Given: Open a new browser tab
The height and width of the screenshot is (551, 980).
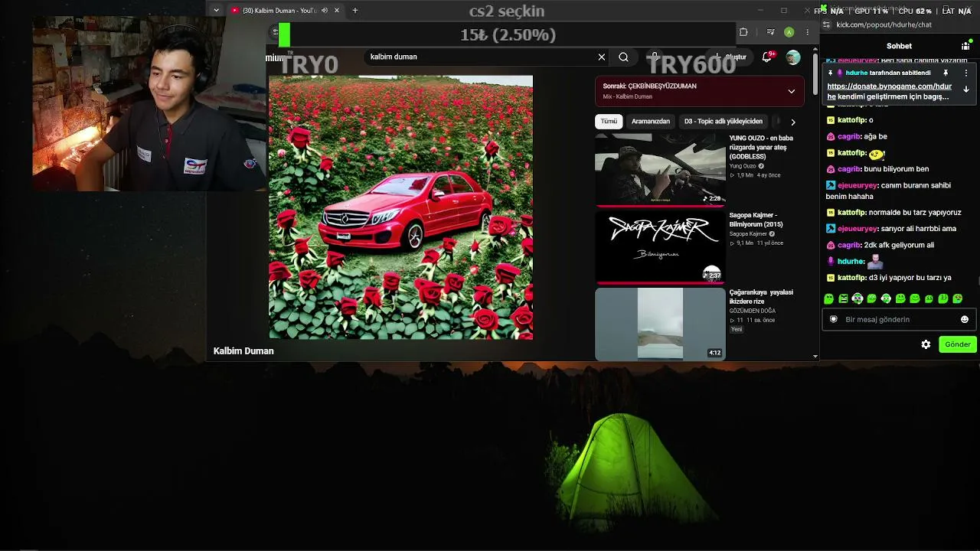Looking at the screenshot, I should 355,11.
